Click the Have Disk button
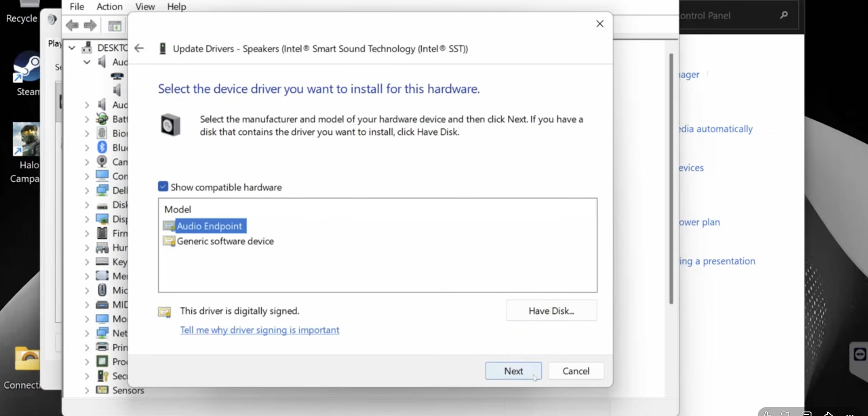 [552, 311]
